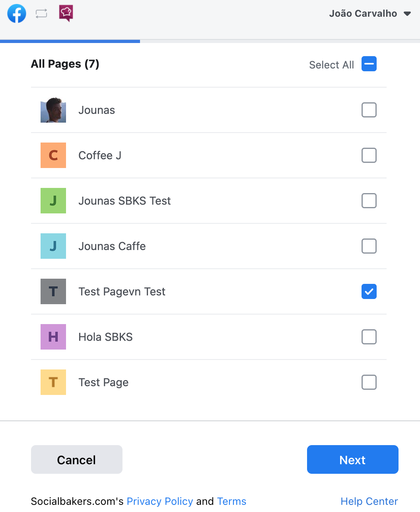Click the orange Coffee J page icon
Screen dimensions: 420x512
coord(53,155)
